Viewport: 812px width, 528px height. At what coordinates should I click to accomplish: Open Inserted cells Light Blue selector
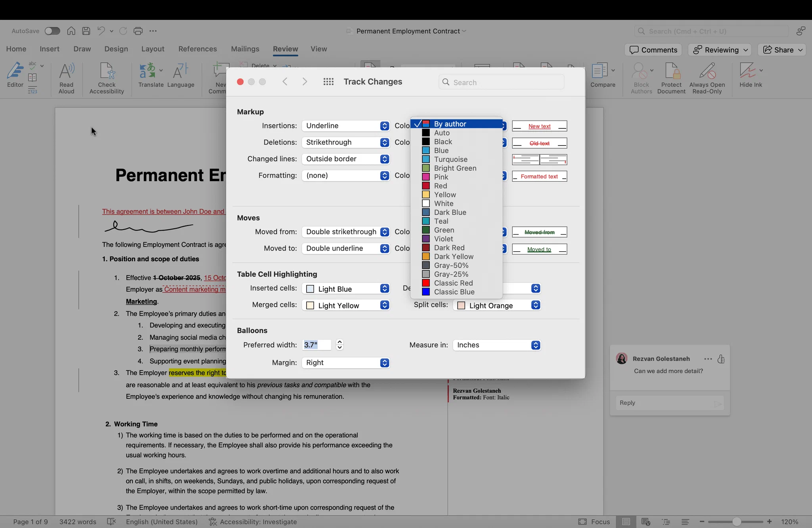(x=346, y=289)
